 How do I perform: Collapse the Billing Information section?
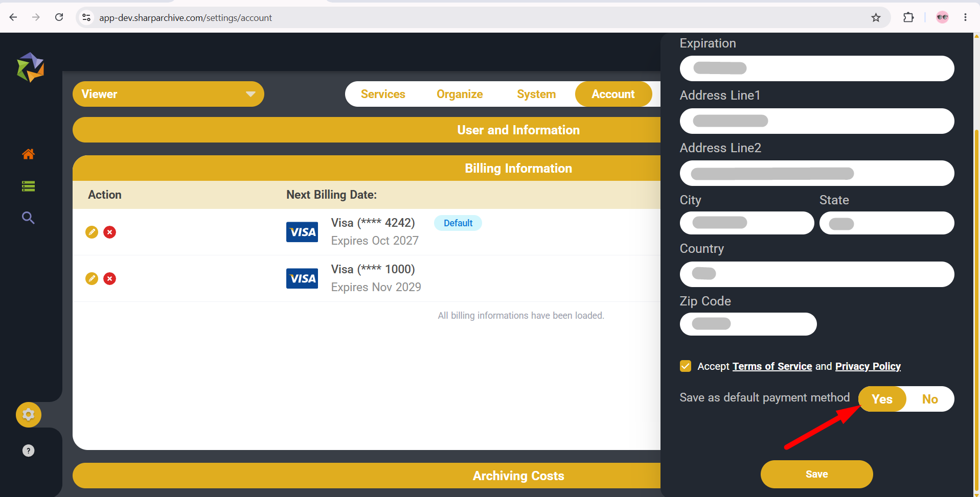[x=367, y=168]
